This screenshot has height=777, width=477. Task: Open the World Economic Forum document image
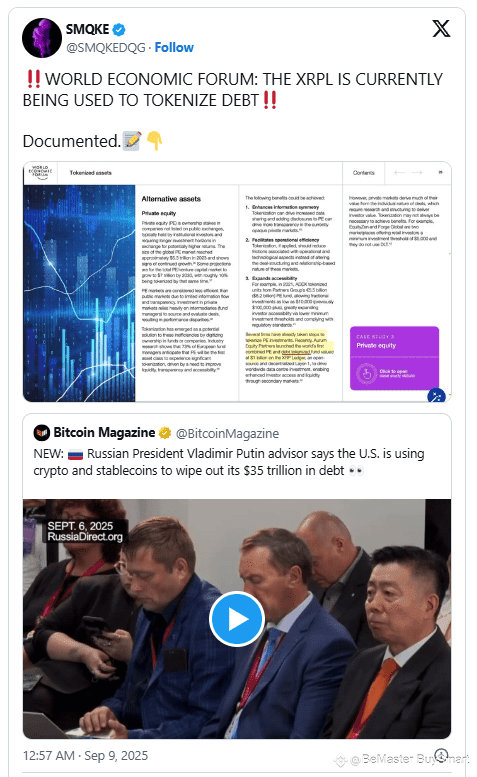[237, 281]
